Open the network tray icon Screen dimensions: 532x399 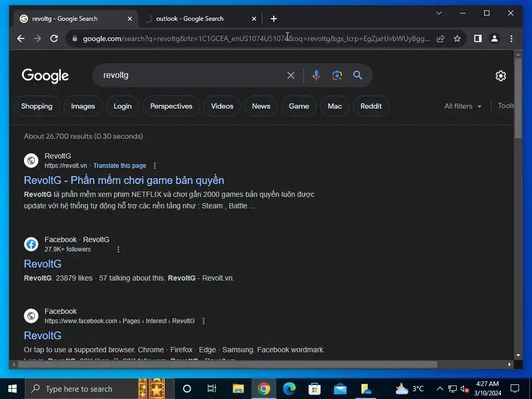[x=453, y=389]
